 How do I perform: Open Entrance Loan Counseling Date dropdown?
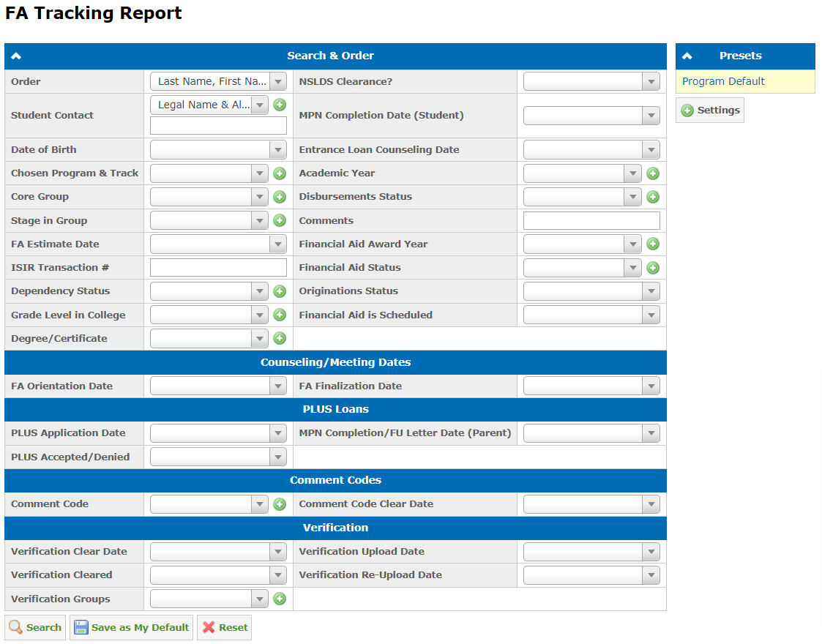pyautogui.click(x=591, y=150)
